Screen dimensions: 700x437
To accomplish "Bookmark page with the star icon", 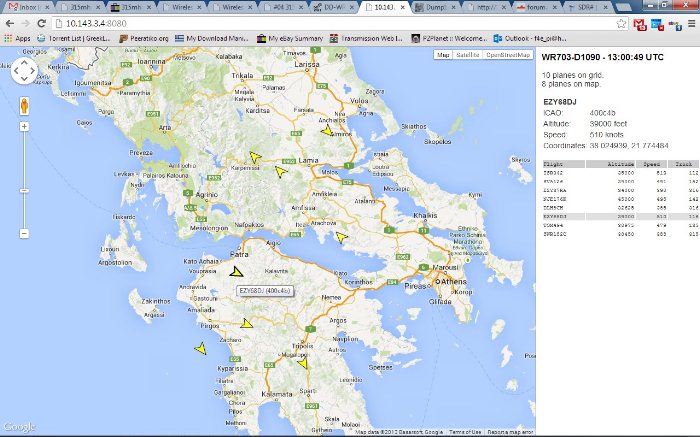I will click(622, 22).
